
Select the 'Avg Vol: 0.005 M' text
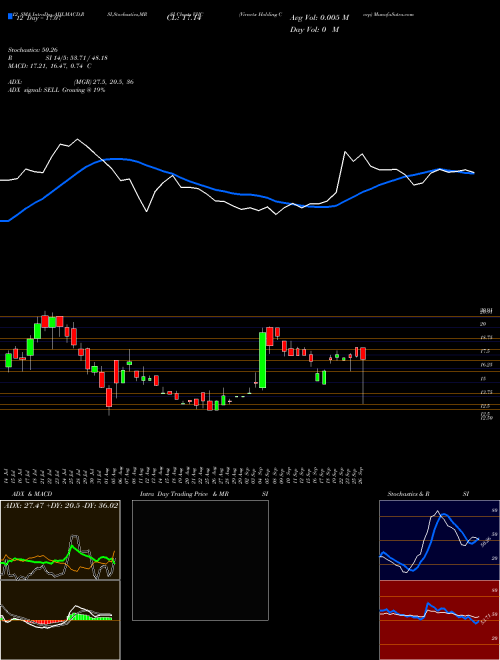click(x=319, y=18)
